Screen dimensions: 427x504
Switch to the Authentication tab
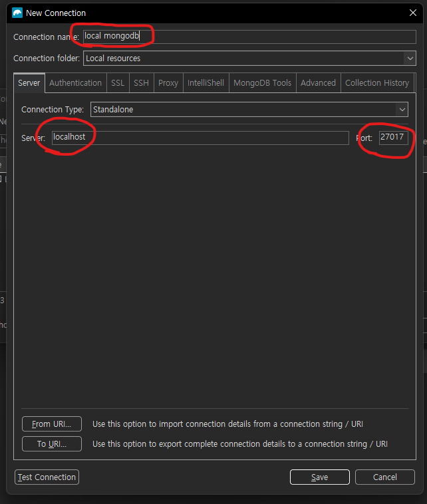76,83
